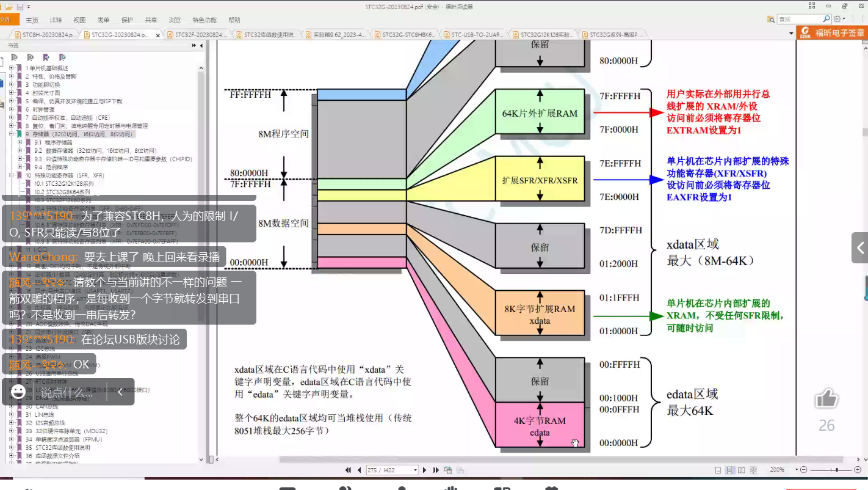The image size is (868, 490).
Task: Collapse the chat bar with the left chevron
Action: [120, 392]
